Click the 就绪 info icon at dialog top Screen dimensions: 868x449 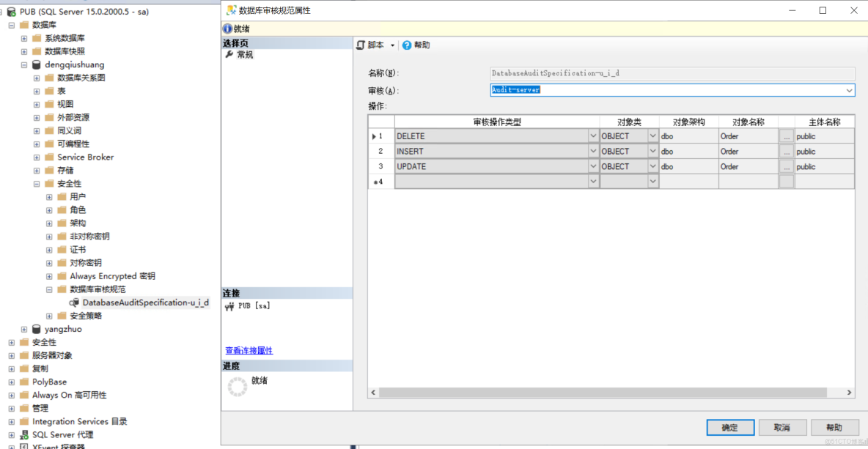[x=228, y=28]
